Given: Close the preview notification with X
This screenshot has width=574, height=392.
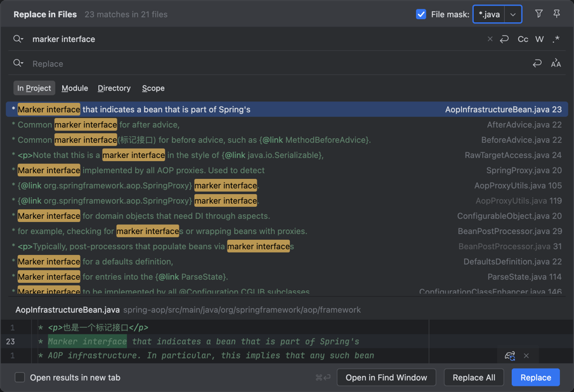Looking at the screenshot, I should 526,356.
